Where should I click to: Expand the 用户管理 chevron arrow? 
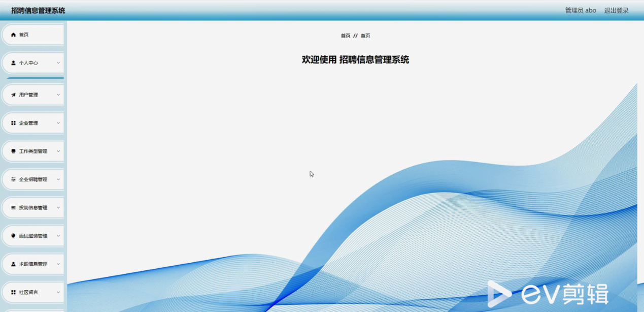[58, 95]
